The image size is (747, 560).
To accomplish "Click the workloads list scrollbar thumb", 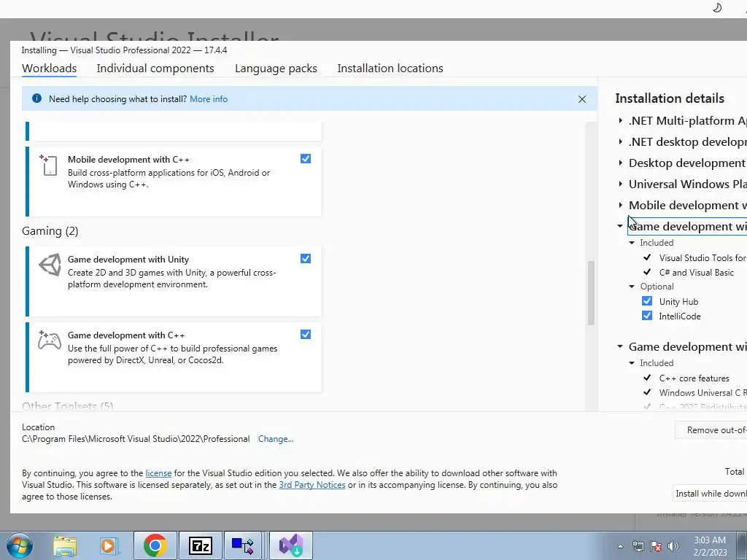I will tap(591, 293).
